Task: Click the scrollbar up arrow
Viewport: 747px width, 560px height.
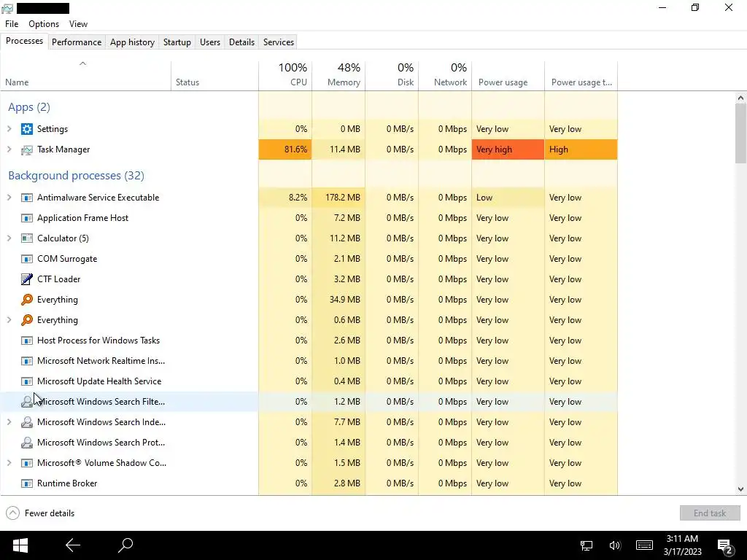Action: [740, 98]
